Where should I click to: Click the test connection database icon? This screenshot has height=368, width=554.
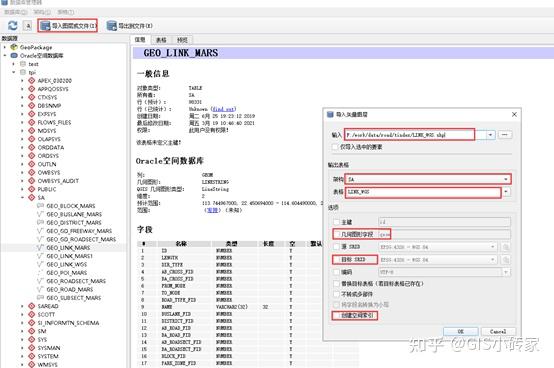(23, 64)
